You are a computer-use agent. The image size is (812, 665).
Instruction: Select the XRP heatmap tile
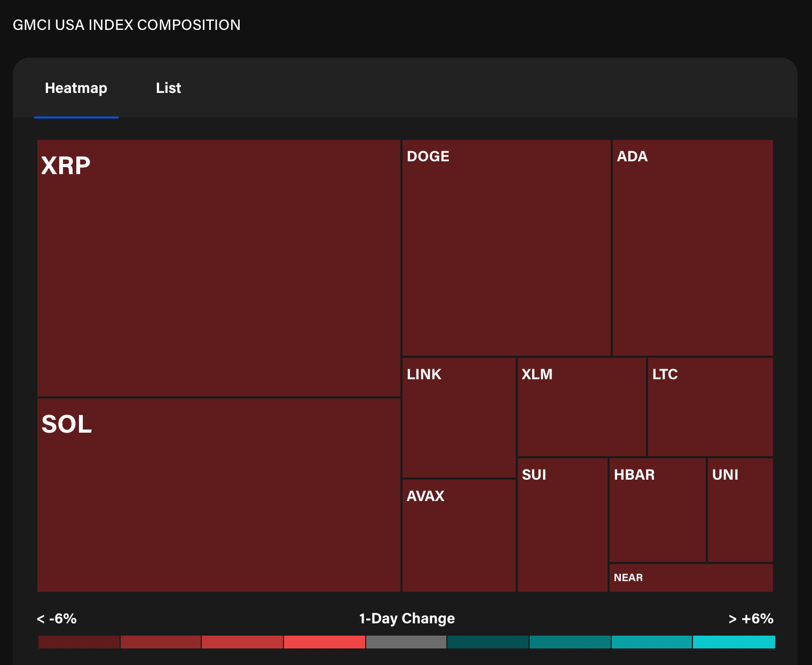(219, 268)
